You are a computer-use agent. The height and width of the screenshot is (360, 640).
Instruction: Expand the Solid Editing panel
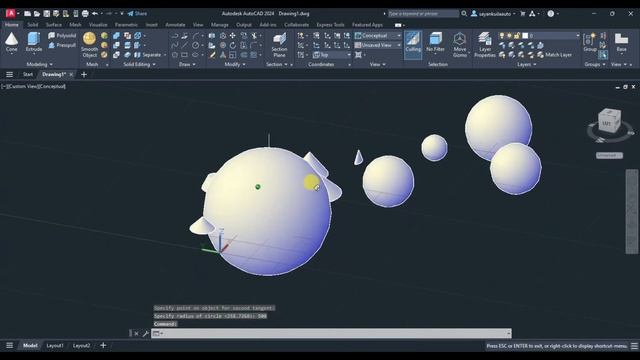pos(139,64)
